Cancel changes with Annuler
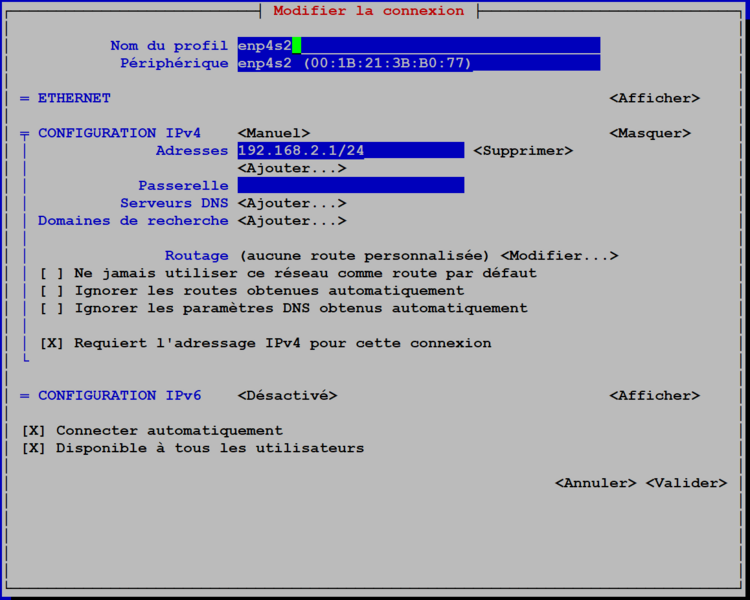 click(596, 483)
